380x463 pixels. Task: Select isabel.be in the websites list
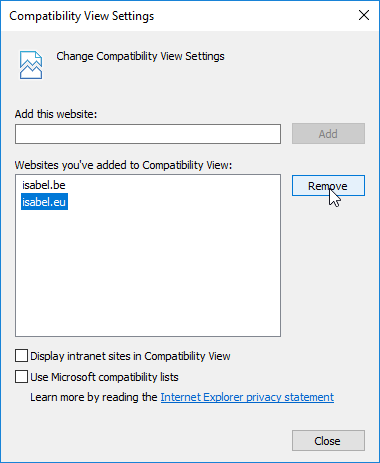(x=44, y=185)
